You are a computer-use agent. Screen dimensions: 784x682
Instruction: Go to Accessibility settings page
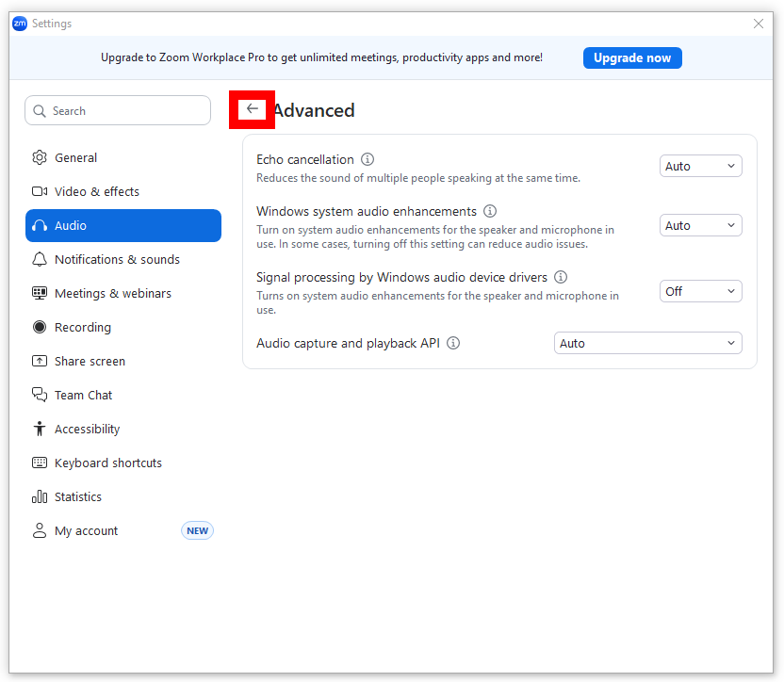pyautogui.click(x=87, y=429)
